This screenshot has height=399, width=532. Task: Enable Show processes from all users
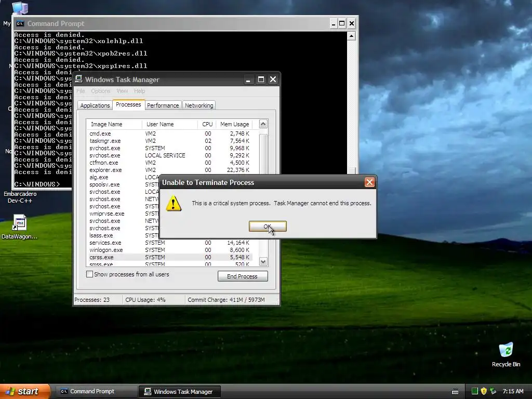89,274
